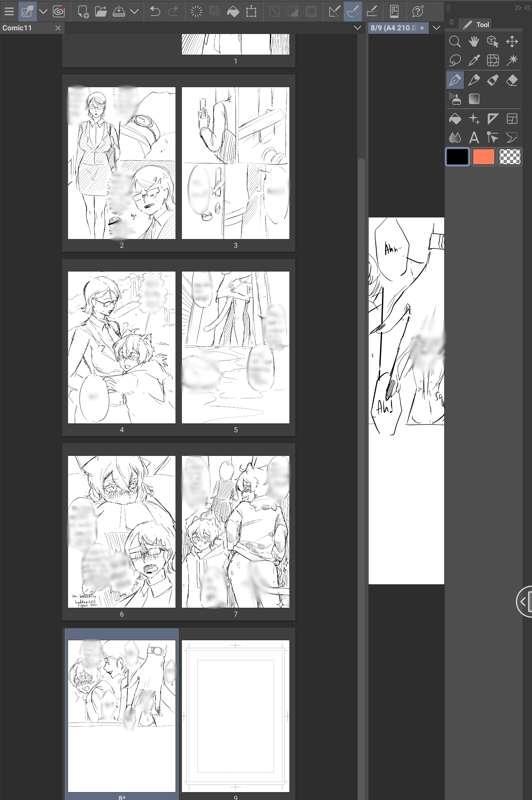Open the tab list chevron beside 8/9 tab
Image resolution: width=532 pixels, height=800 pixels.
(x=436, y=28)
